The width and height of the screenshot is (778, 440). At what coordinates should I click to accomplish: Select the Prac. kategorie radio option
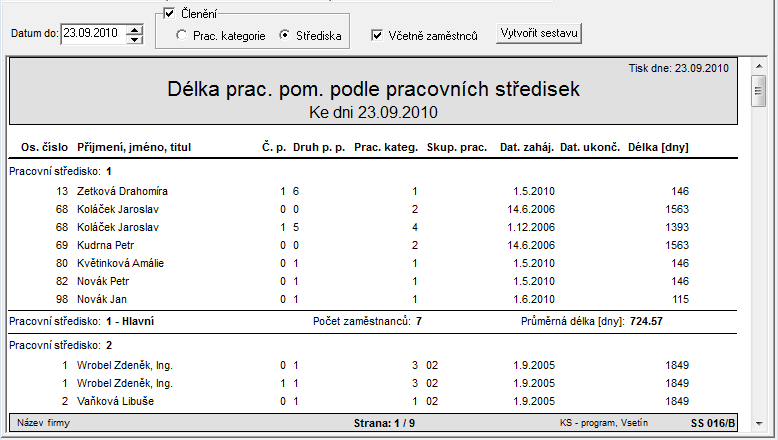tap(182, 35)
